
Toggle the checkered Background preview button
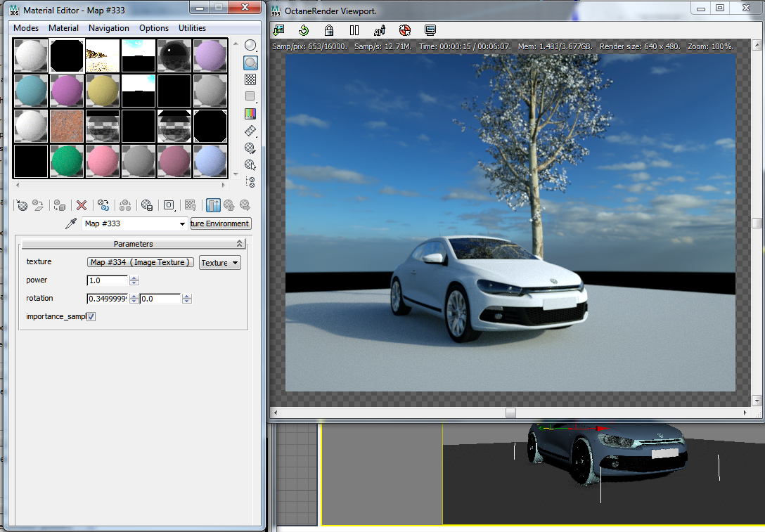250,79
